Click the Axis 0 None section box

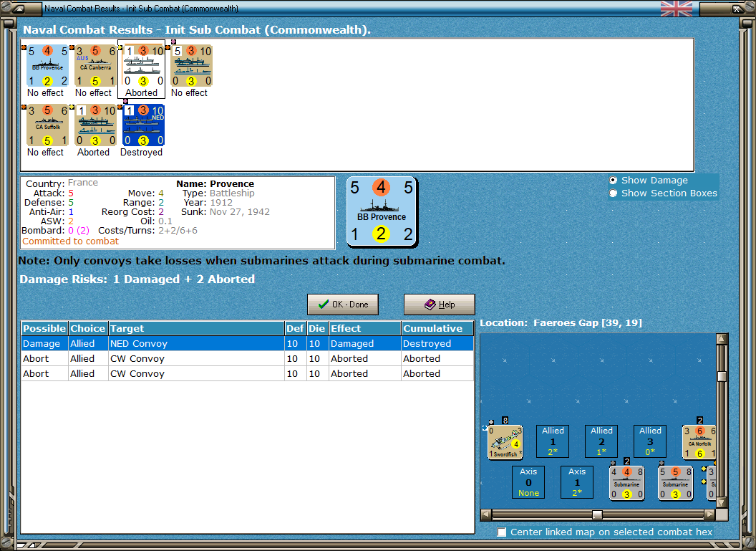click(528, 482)
